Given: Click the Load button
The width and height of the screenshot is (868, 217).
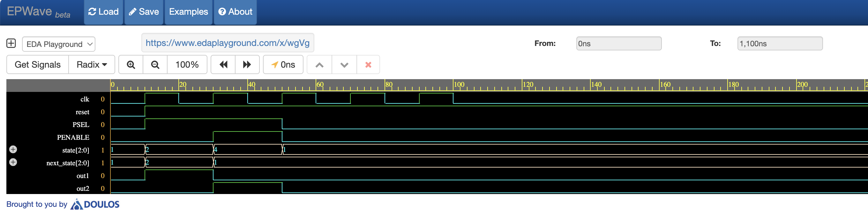Looking at the screenshot, I should click(103, 12).
